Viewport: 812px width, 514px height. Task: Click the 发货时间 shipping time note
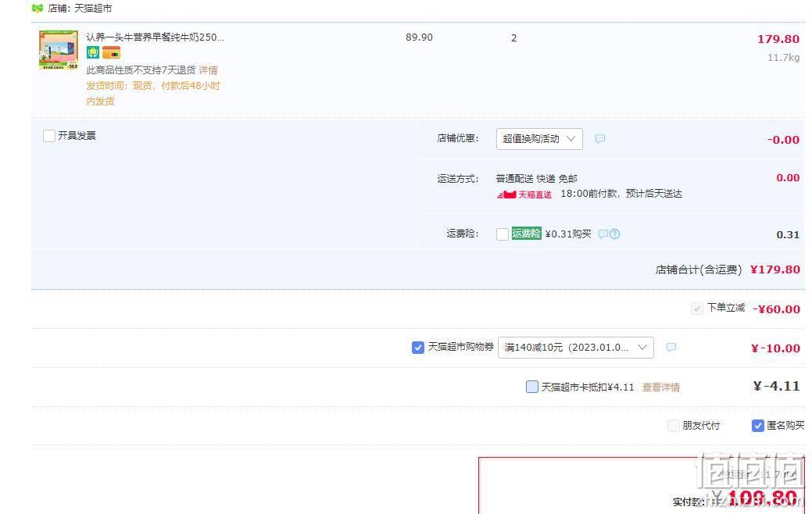(x=152, y=93)
